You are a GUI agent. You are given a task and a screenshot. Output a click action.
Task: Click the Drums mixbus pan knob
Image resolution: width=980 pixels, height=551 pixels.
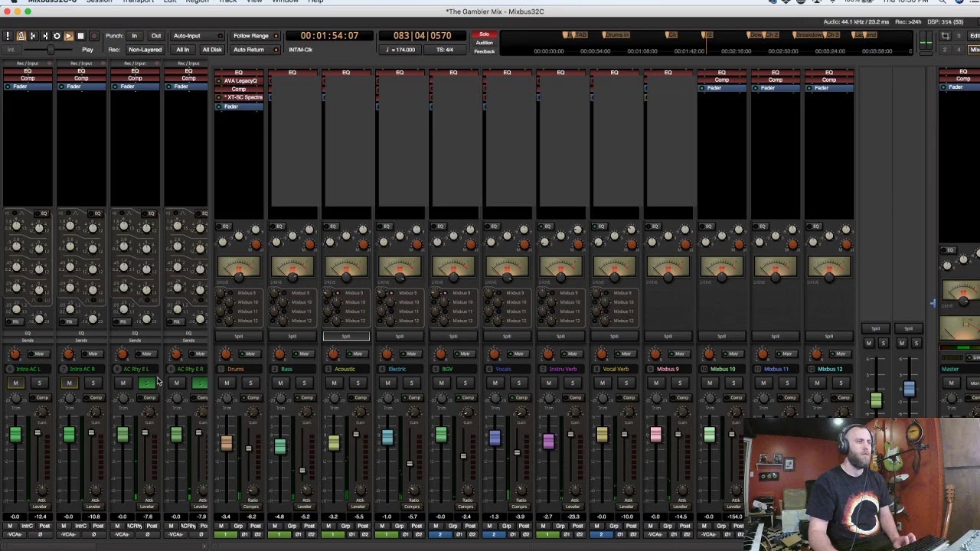point(226,354)
